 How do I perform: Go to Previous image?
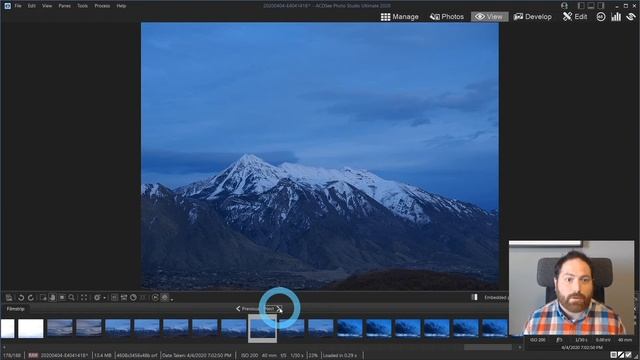[249, 309]
